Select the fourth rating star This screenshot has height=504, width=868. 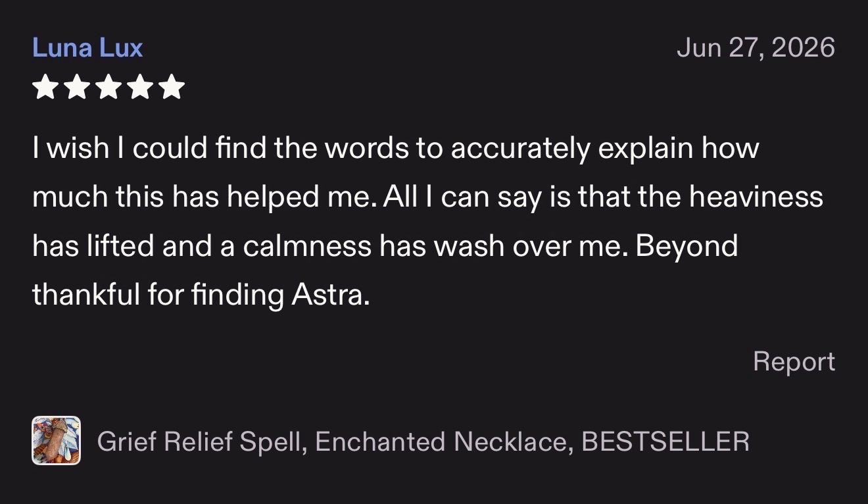tap(140, 87)
